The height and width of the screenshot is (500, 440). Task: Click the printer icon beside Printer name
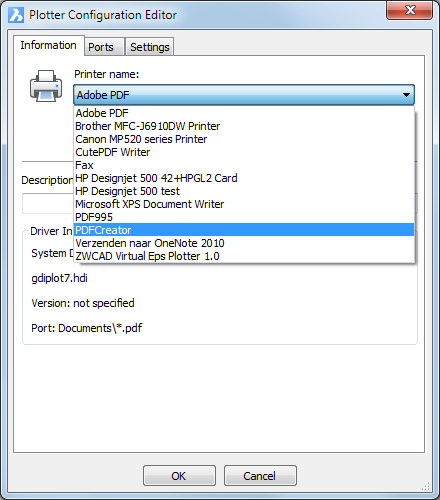[x=46, y=86]
